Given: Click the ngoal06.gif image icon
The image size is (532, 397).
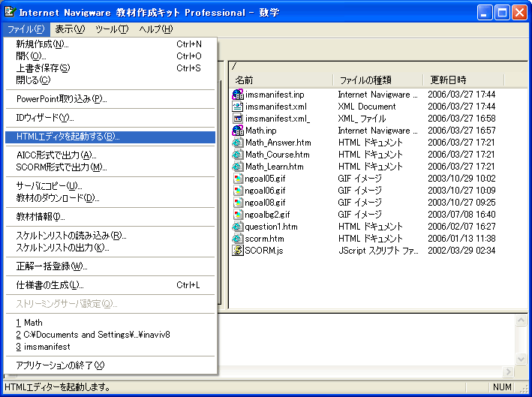Looking at the screenshot, I should [238, 191].
